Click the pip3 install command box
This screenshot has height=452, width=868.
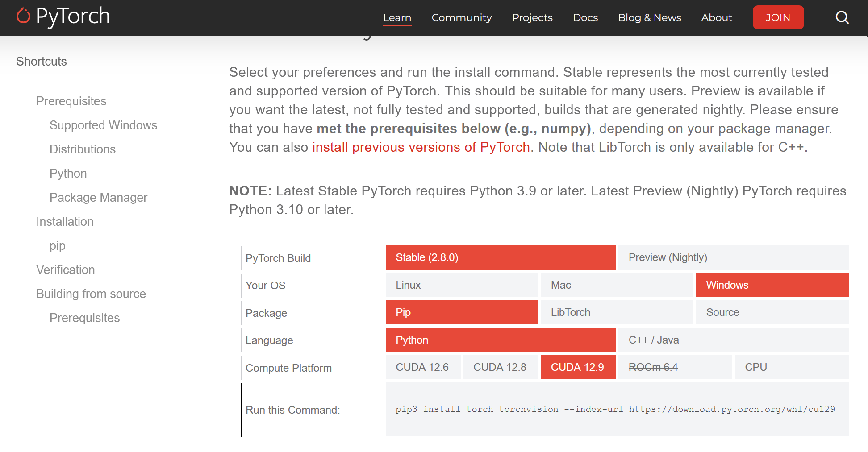pyautogui.click(x=617, y=409)
